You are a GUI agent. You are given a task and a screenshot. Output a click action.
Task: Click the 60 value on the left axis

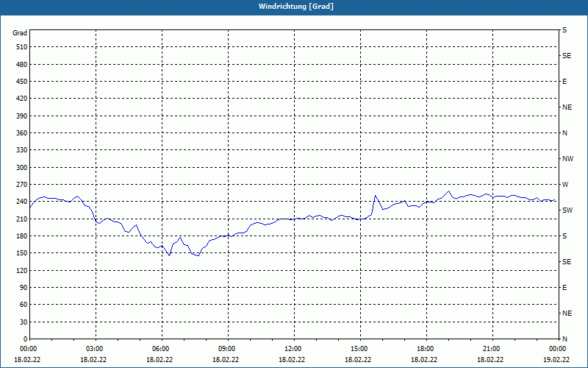pos(24,305)
